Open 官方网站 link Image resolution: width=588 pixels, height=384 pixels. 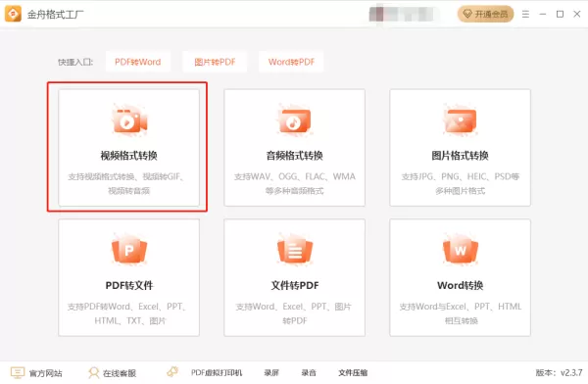coord(46,373)
